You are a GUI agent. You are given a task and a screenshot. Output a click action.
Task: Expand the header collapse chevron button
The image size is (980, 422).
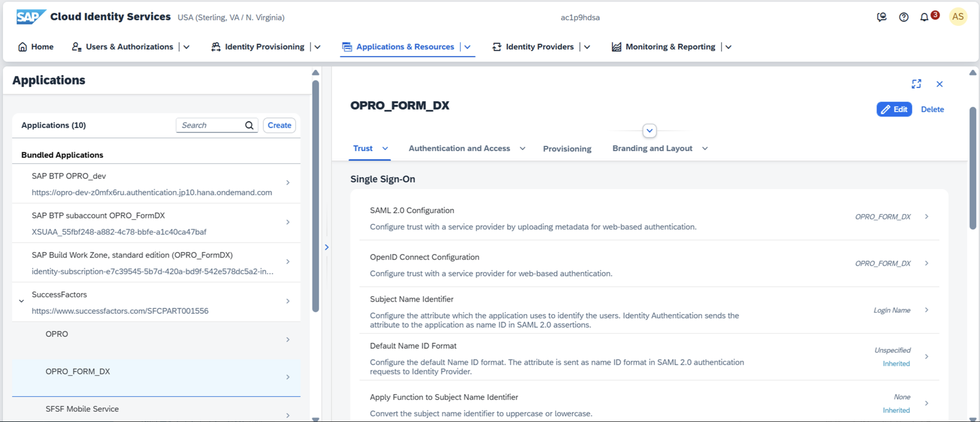(649, 131)
